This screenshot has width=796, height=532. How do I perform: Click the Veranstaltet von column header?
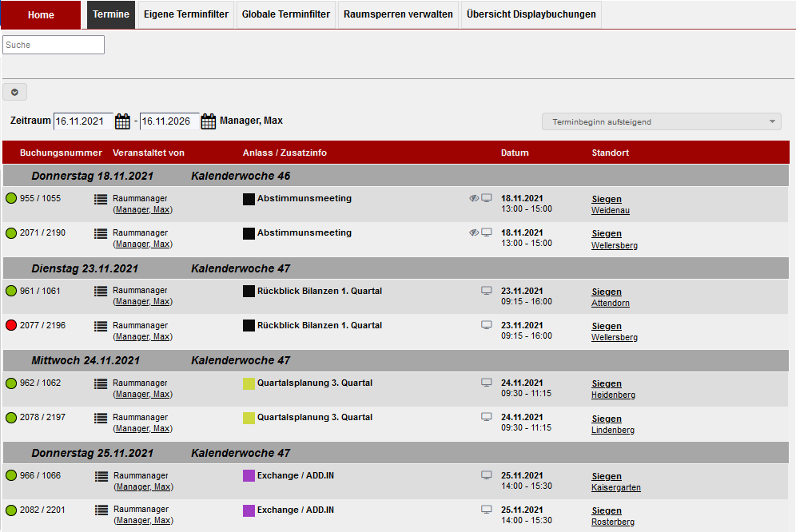[148, 153]
